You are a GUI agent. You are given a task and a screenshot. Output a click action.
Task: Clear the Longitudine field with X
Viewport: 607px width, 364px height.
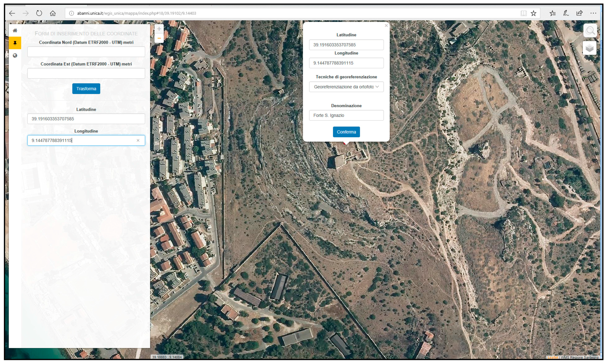point(138,140)
